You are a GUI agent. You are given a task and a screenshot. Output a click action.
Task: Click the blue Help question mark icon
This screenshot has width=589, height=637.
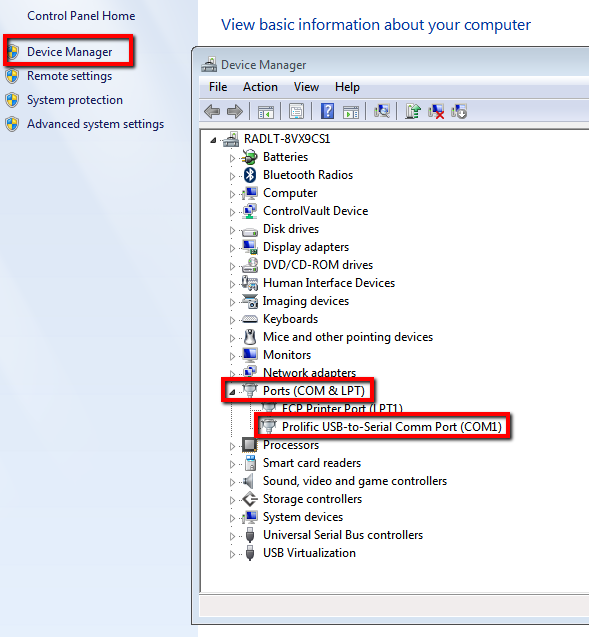[x=327, y=111]
